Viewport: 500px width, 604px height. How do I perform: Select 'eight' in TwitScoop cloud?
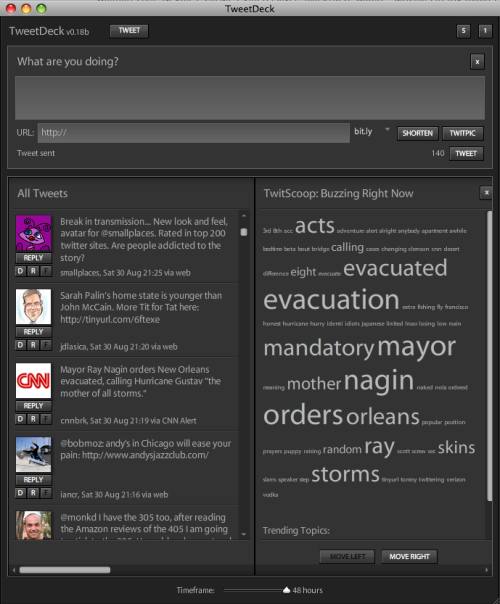coord(303,272)
